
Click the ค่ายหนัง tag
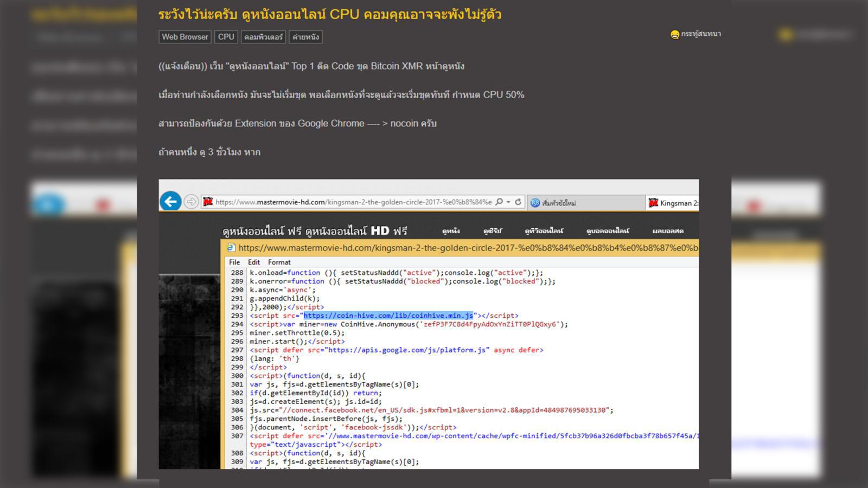click(x=305, y=37)
